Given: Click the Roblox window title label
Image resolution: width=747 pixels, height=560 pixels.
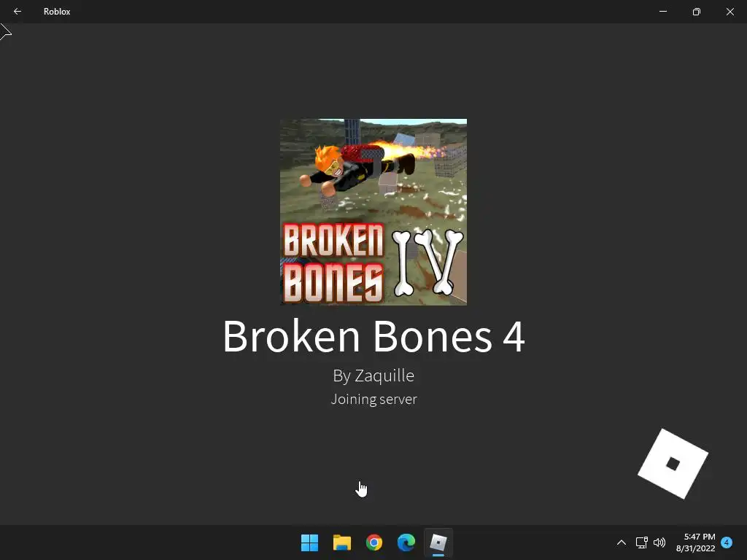Looking at the screenshot, I should click(x=57, y=12).
